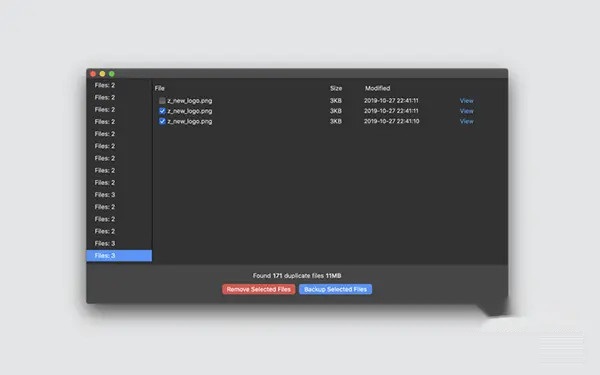Viewport: 600px width, 375px height.
Task: Sort by the Modified column header
Action: [x=377, y=88]
